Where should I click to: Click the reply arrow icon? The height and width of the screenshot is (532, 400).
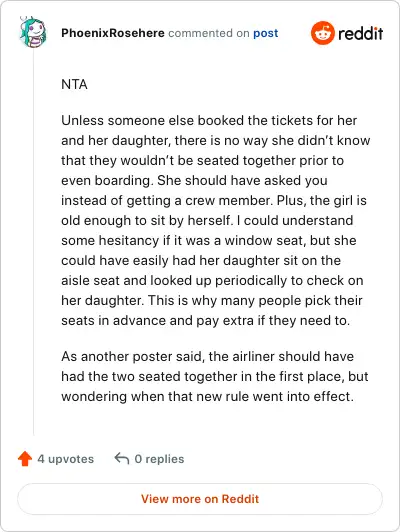(122, 458)
